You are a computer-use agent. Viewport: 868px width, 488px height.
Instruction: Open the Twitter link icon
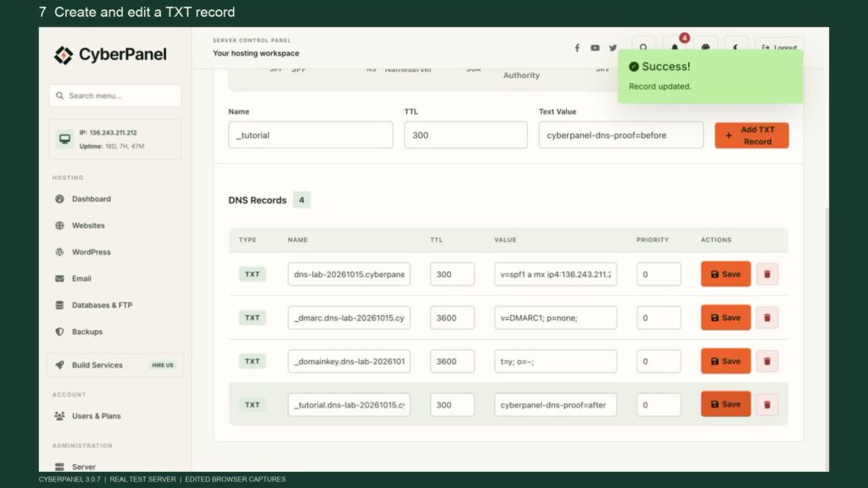coord(613,48)
